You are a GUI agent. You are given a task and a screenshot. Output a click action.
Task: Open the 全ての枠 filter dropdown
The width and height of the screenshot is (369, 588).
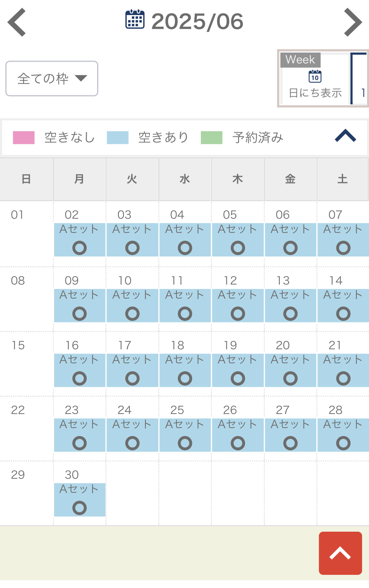coord(52,79)
